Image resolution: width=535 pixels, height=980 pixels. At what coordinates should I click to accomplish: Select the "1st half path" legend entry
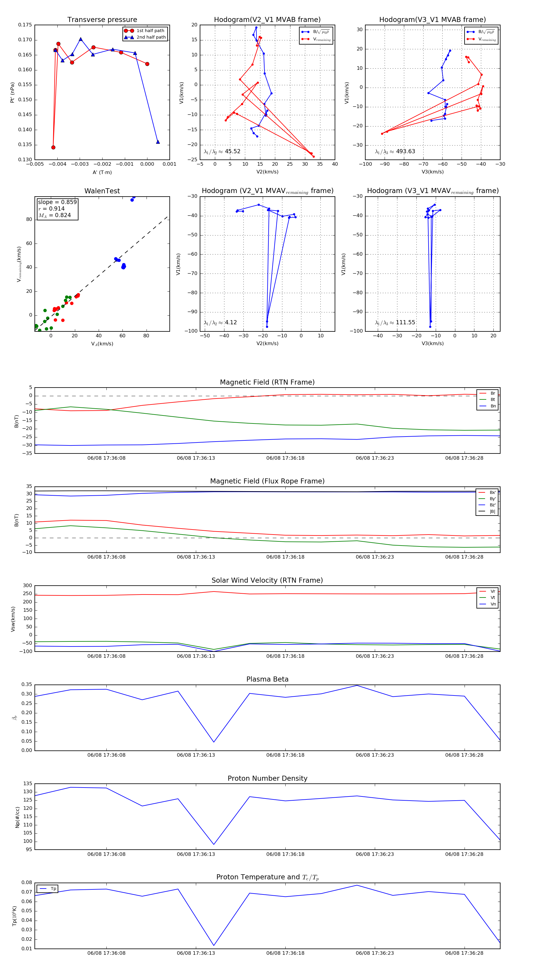click(x=145, y=31)
